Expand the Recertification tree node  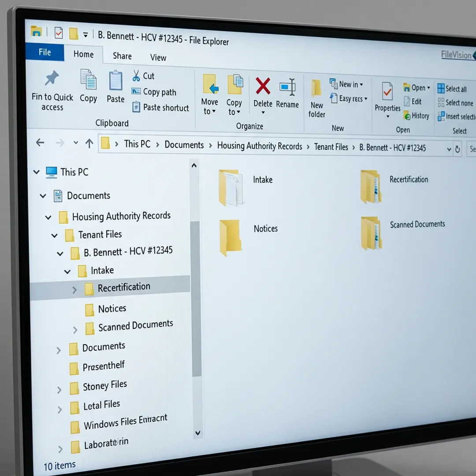(74, 290)
